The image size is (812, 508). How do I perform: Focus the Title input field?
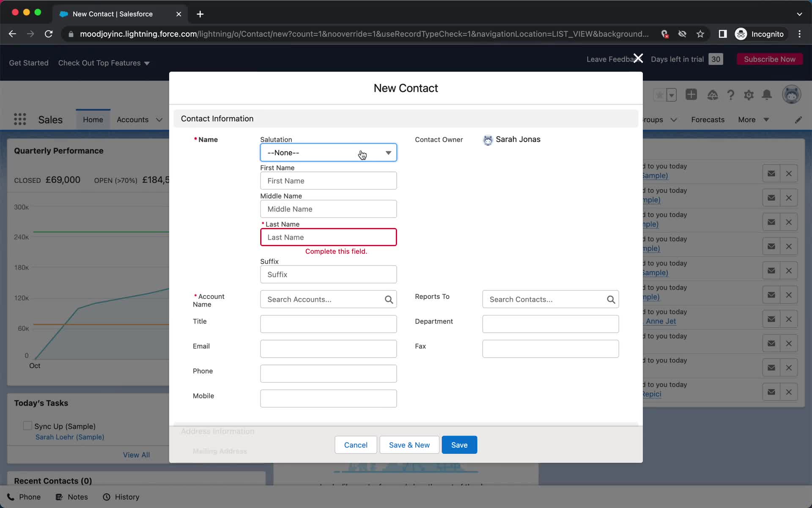(328, 324)
